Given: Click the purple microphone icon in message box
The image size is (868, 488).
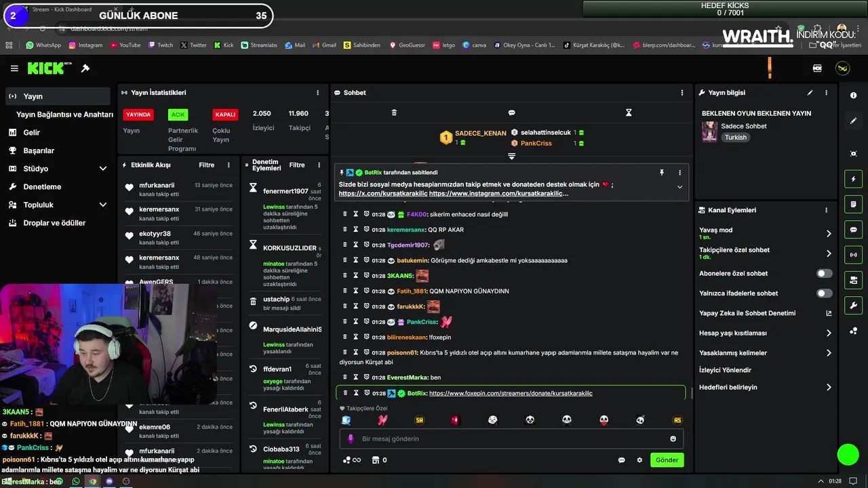Looking at the screenshot, I should 351,439.
